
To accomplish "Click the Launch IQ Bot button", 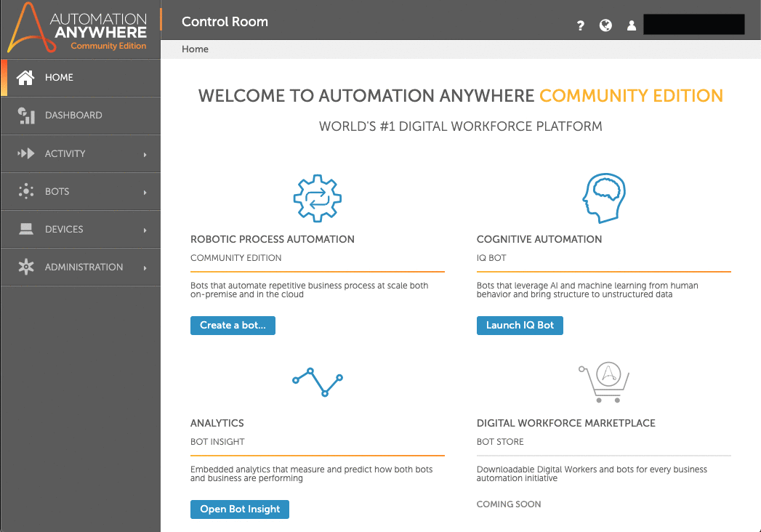I will point(520,325).
